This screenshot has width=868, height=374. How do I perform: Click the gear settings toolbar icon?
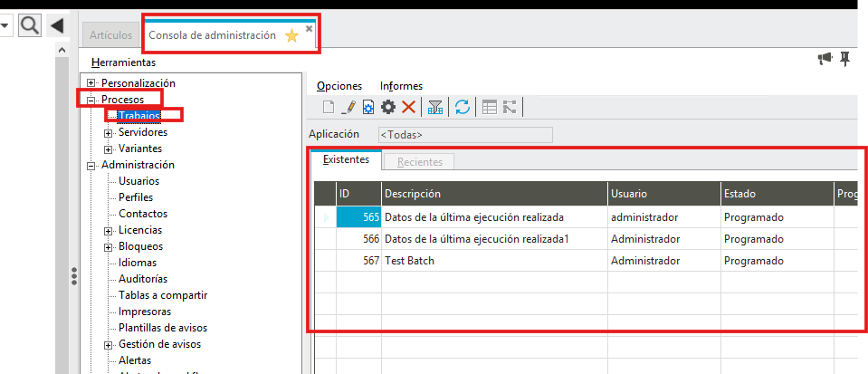point(388,107)
